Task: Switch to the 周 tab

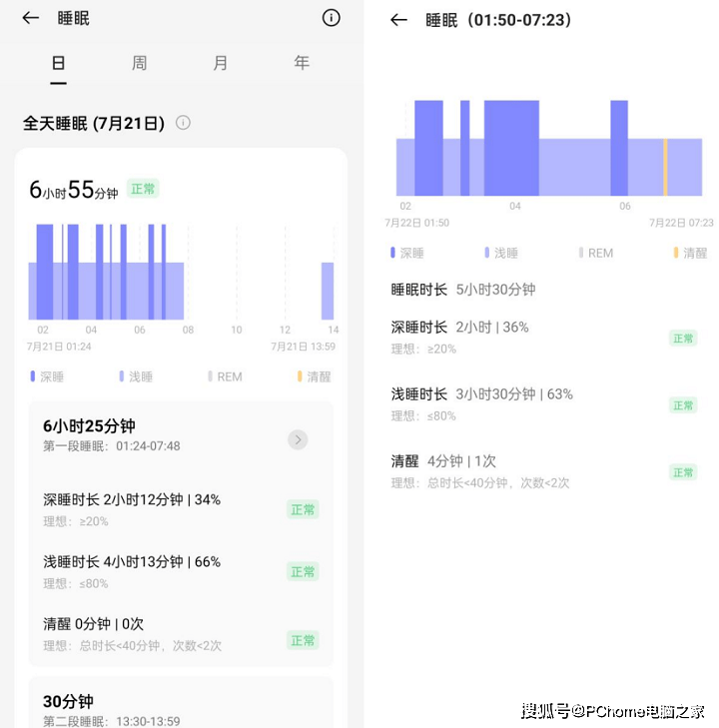Action: tap(139, 63)
